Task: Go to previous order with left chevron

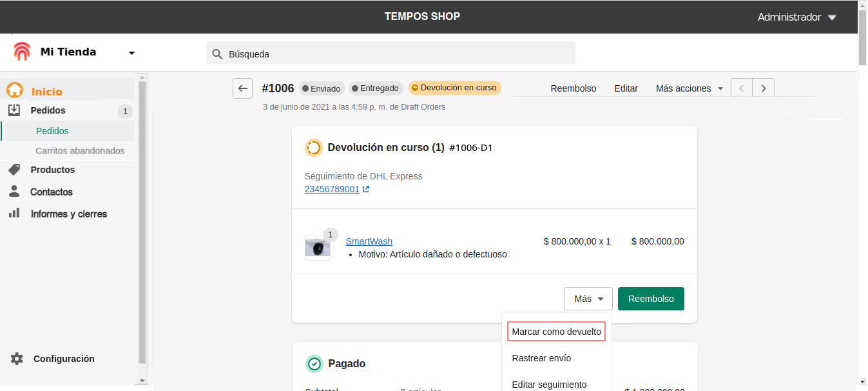Action: click(x=742, y=88)
